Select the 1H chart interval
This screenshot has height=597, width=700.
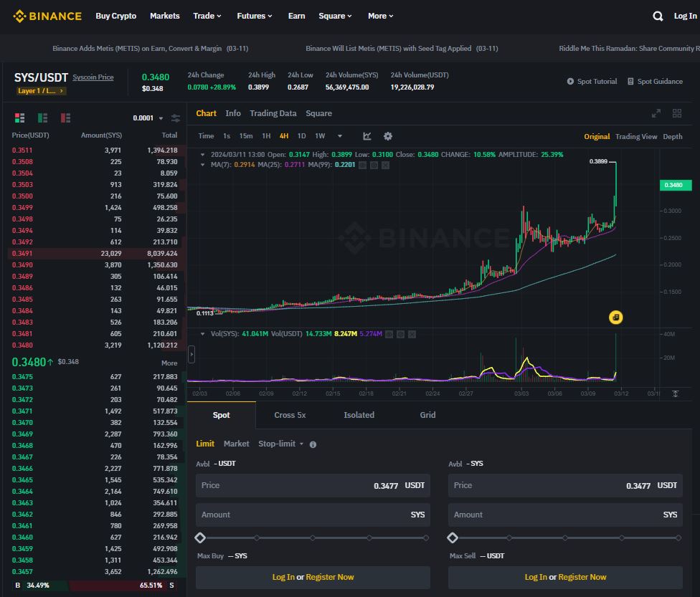point(266,136)
